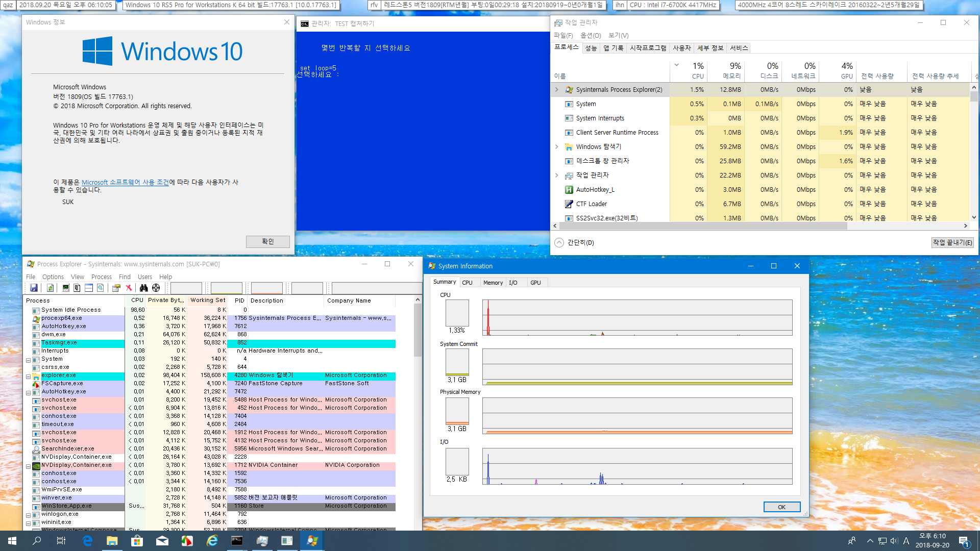The width and height of the screenshot is (980, 551).
Task: Open Microsoft 소프트웨어 사용 조건 link
Action: pyautogui.click(x=125, y=182)
